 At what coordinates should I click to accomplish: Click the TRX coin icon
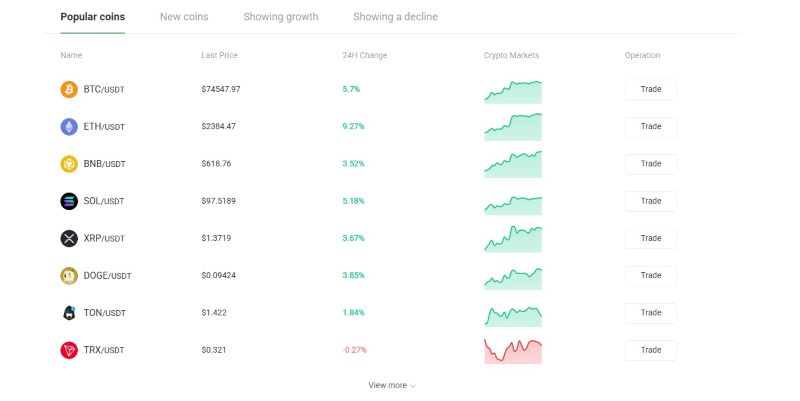(69, 350)
